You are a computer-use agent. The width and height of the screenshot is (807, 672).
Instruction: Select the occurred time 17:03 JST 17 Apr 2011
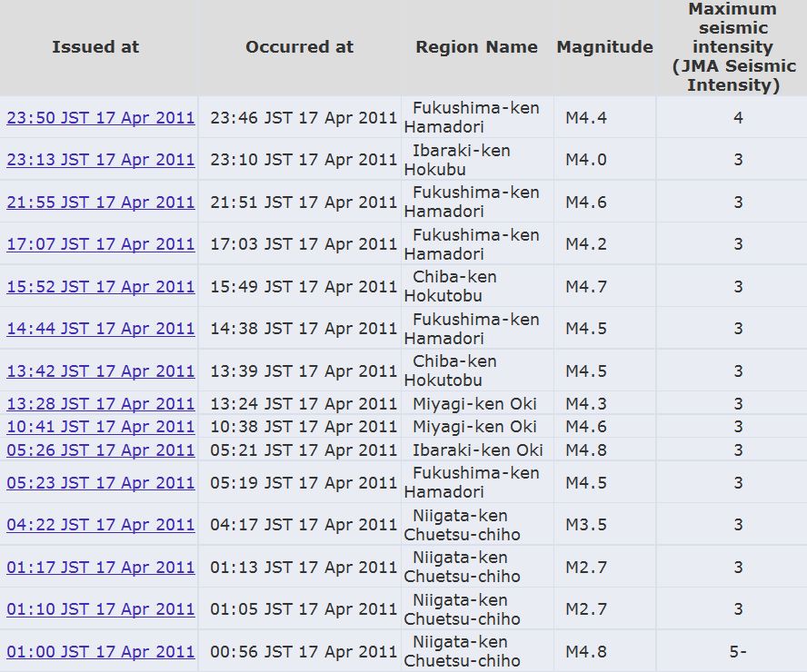pyautogui.click(x=304, y=244)
